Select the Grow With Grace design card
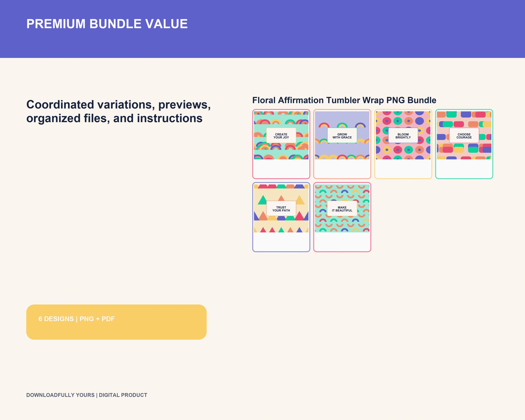The image size is (525, 420). pyautogui.click(x=342, y=144)
